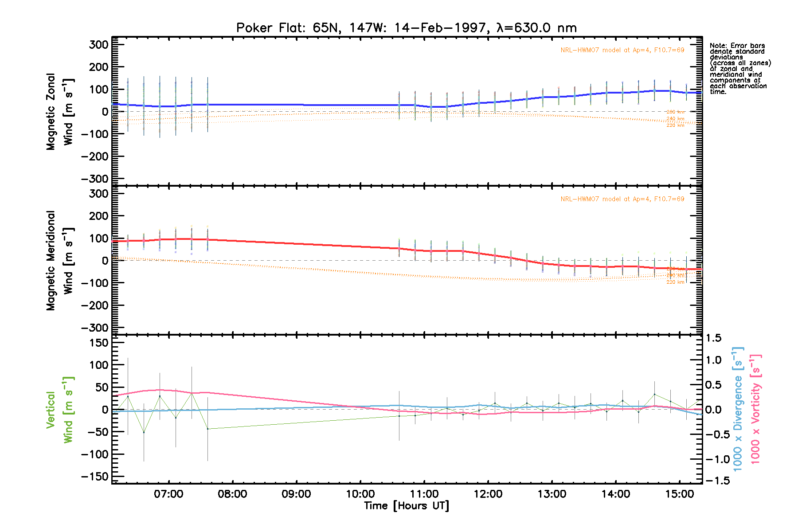798x532 pixels.
Task: Select the 15:00 tick label on time axis
Action: point(679,494)
